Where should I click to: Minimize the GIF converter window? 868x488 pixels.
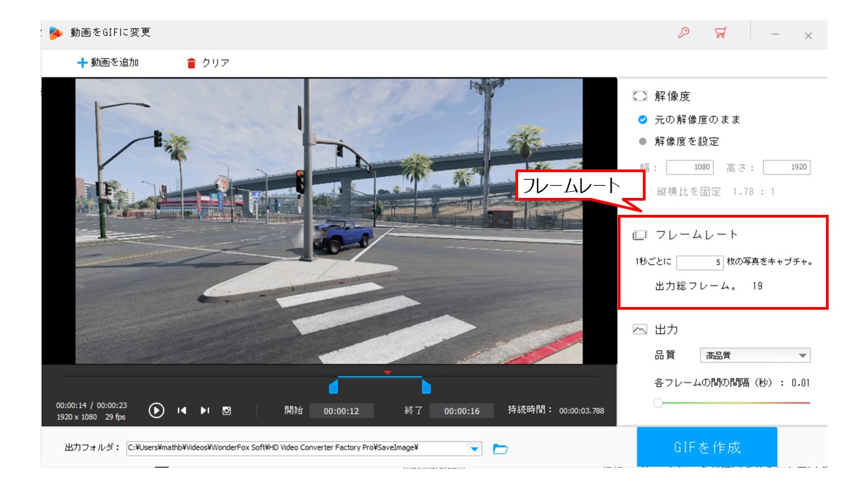click(x=775, y=35)
